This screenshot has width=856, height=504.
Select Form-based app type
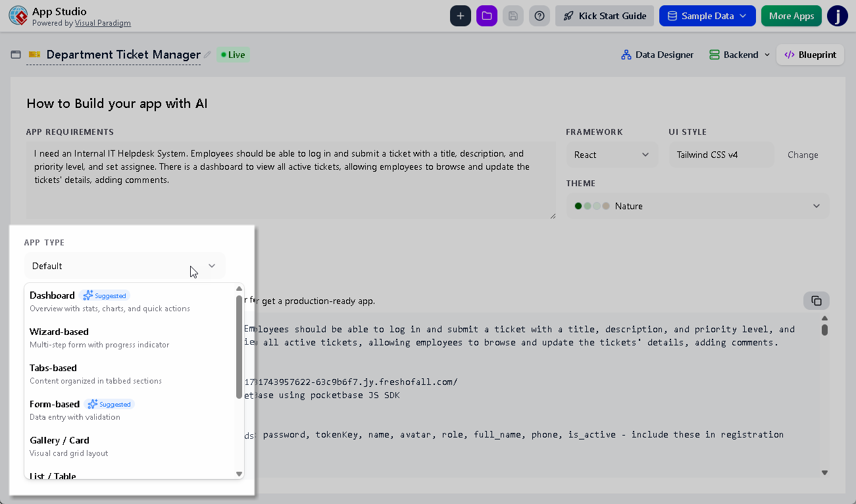[130, 410]
